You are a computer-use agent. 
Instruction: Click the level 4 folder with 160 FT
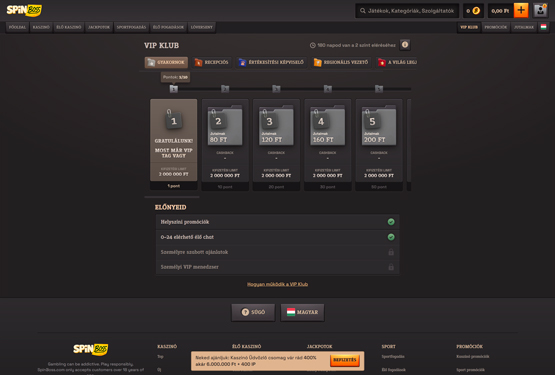pos(327,126)
